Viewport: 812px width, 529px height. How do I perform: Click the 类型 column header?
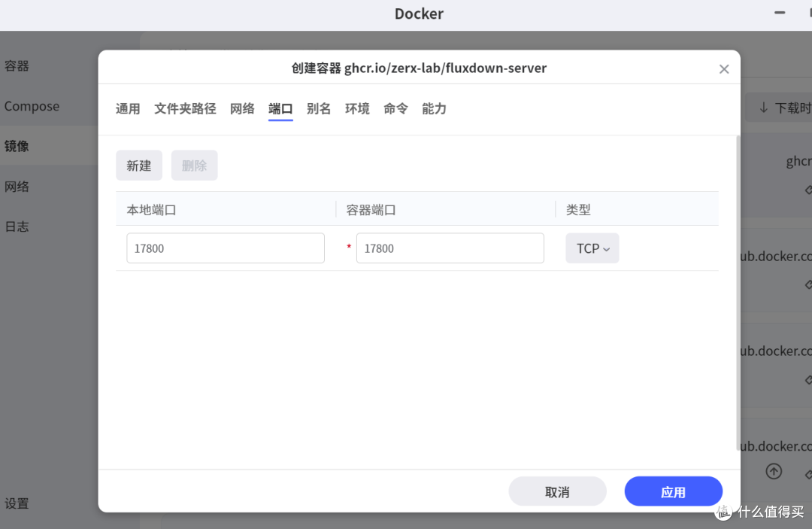click(x=637, y=210)
